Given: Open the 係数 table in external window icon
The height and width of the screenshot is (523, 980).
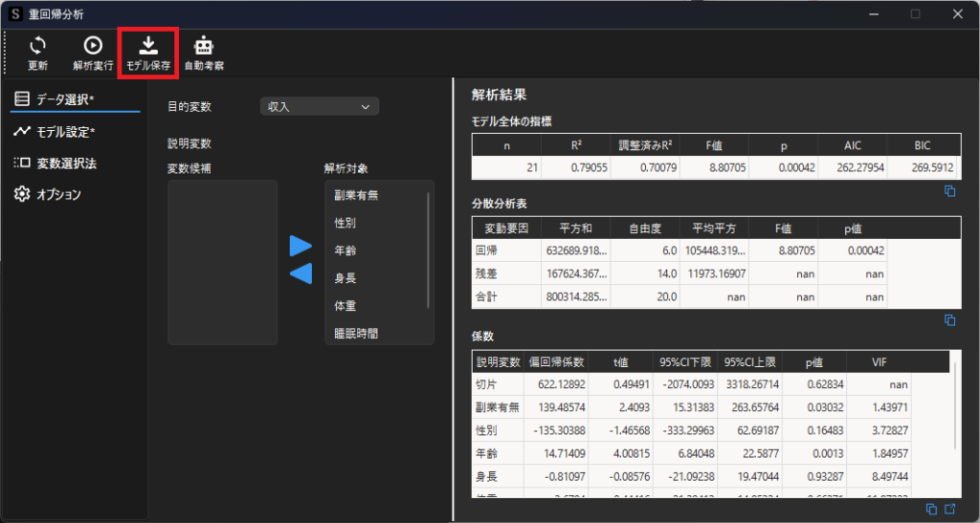Looking at the screenshot, I should coord(951,510).
